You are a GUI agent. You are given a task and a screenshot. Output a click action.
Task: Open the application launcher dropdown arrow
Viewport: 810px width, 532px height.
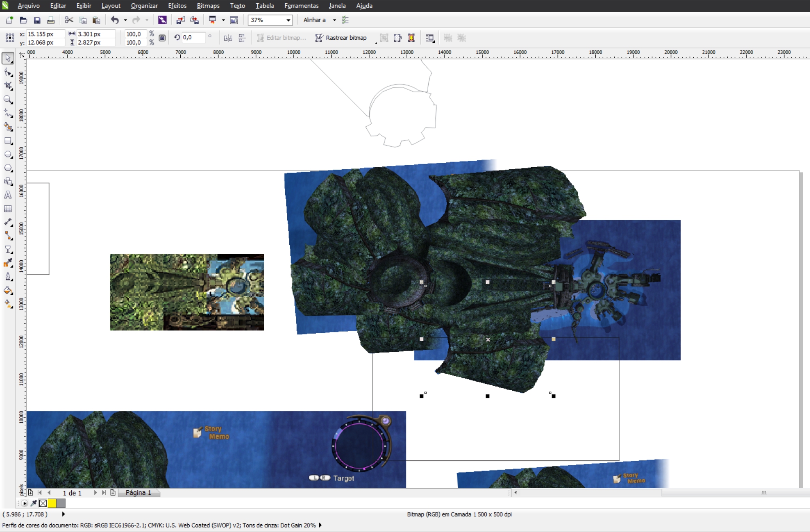(223, 20)
